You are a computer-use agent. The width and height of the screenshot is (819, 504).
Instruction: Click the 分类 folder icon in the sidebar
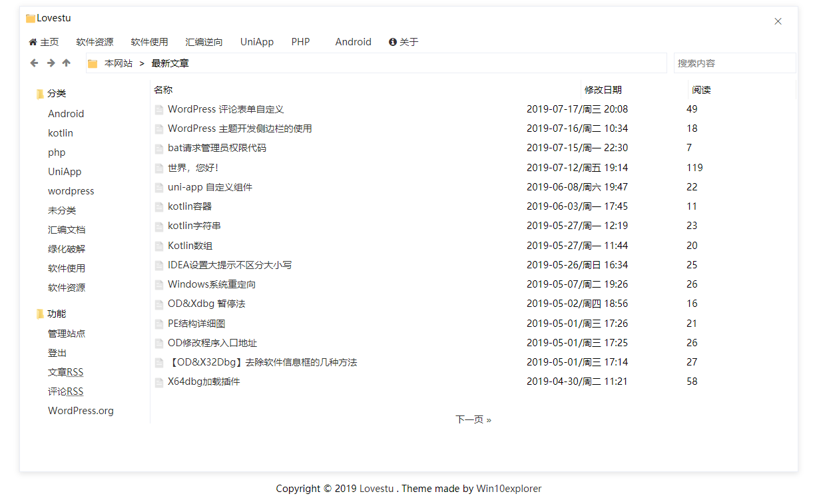pyautogui.click(x=40, y=93)
